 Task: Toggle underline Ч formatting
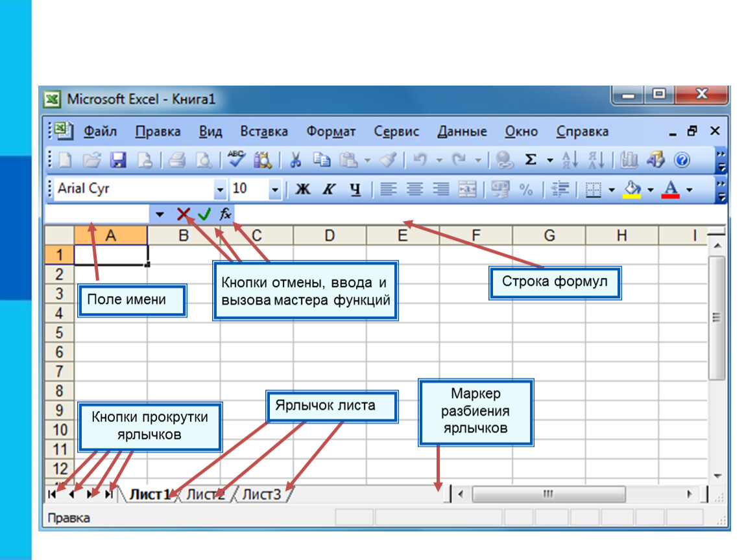click(x=355, y=189)
